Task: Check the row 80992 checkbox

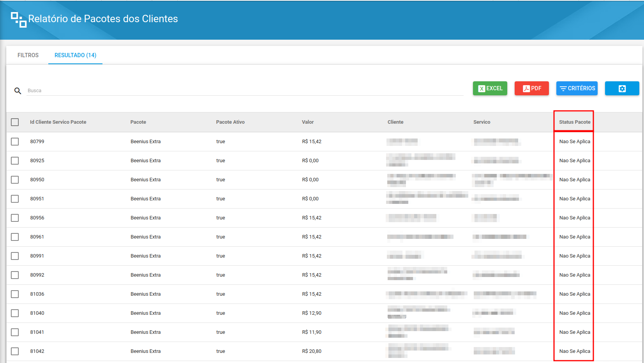Action: 15,275
